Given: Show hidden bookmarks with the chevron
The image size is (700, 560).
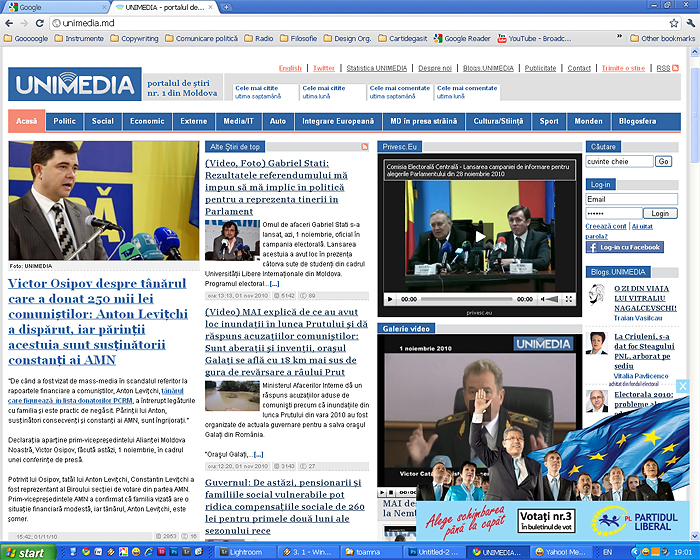Looking at the screenshot, I should 619,37.
